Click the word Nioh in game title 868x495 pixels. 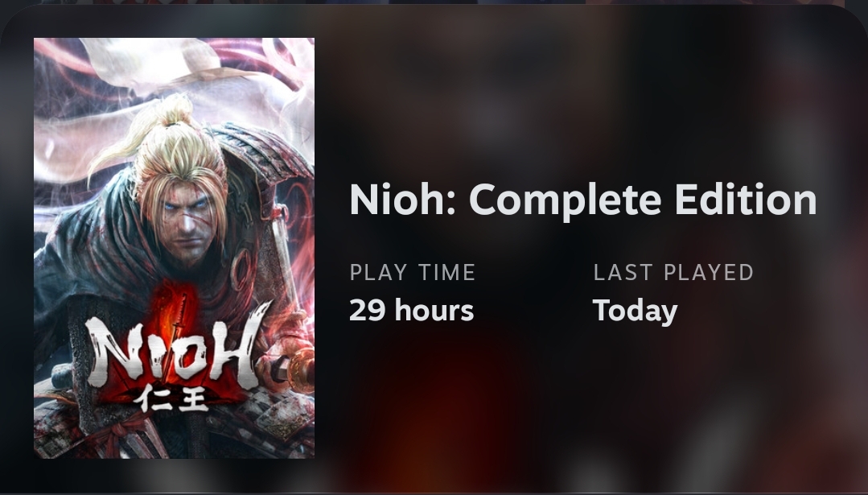[x=397, y=200]
